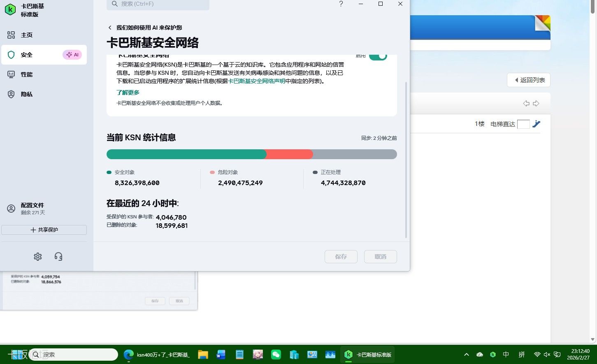Image resolution: width=597 pixels, height=364 pixels.
Task: Click the 取消 cancel button in Kaspersky
Action: click(x=381, y=257)
